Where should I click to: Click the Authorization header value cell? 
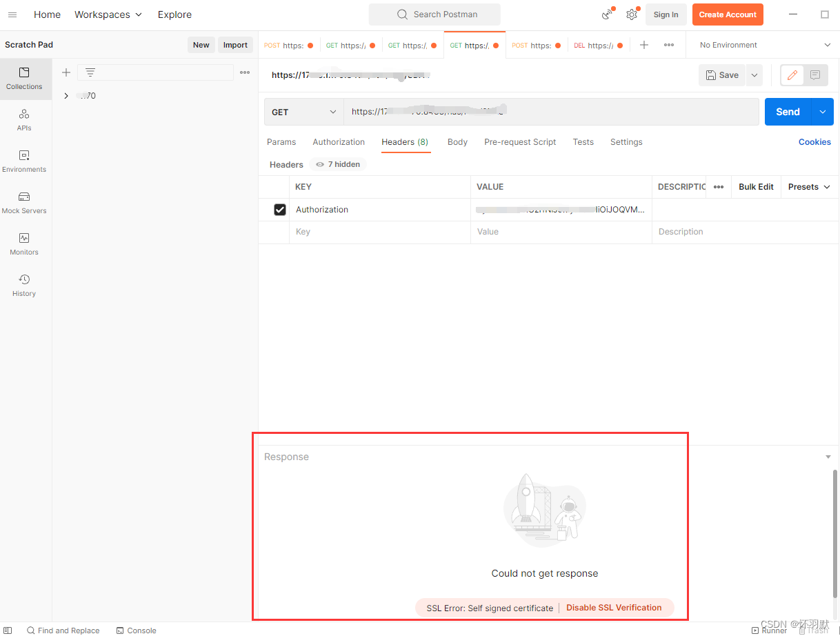(561, 210)
